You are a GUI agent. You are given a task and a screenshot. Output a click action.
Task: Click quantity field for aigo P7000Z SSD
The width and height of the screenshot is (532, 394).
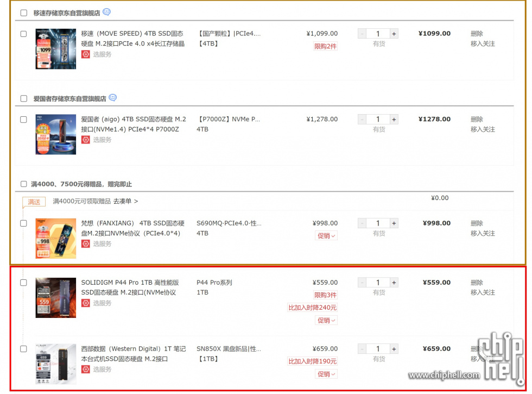tap(378, 119)
